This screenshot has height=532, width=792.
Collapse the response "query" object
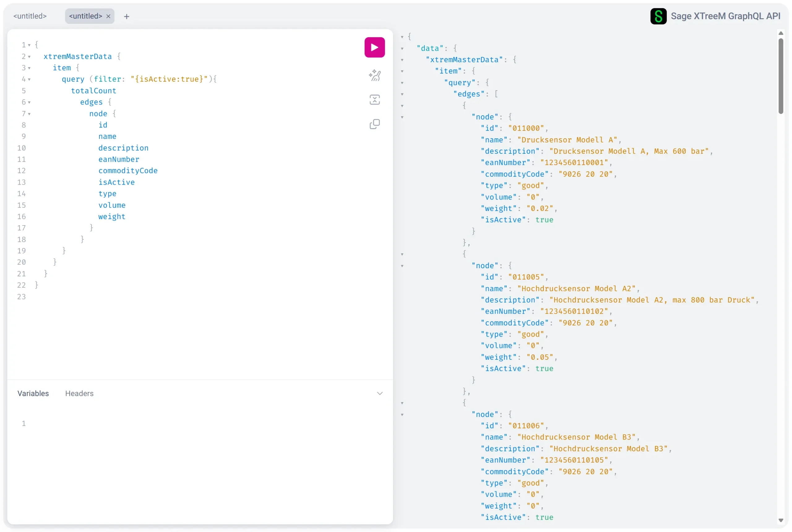coord(402,83)
